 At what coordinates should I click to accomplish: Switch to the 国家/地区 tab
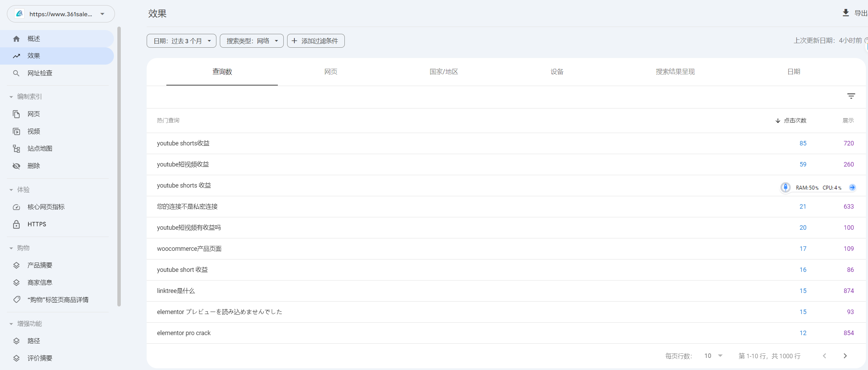[443, 72]
